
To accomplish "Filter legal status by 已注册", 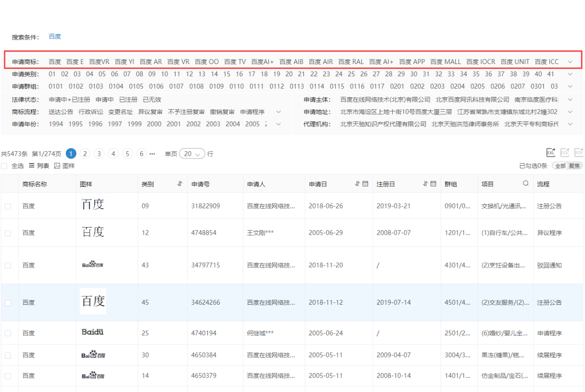I will coord(128,99).
